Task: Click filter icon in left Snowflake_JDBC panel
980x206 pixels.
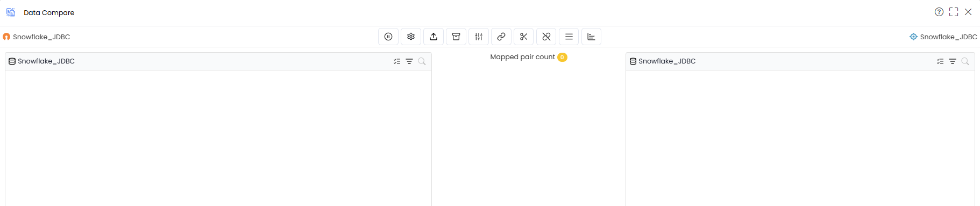Action: 409,61
